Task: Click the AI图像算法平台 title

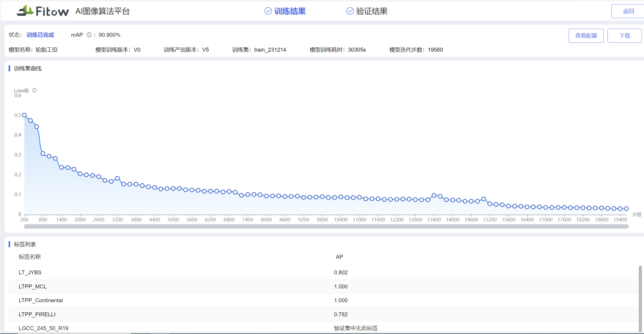Action: [x=102, y=11]
